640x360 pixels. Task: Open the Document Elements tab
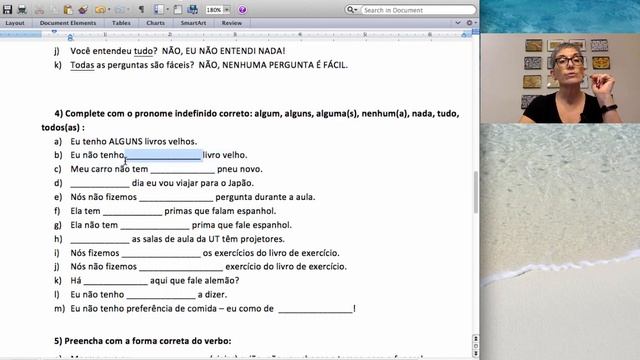tap(68, 23)
